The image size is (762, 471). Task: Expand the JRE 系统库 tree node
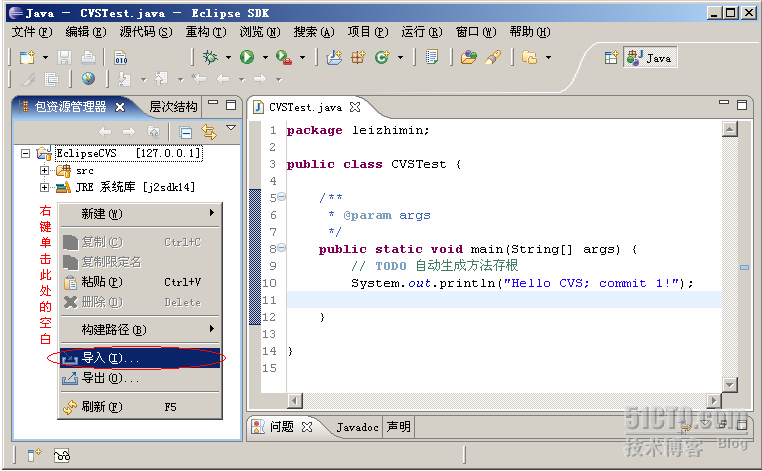click(x=44, y=187)
